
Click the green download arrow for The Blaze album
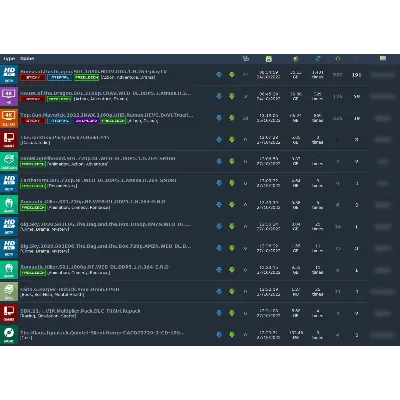[232, 335]
